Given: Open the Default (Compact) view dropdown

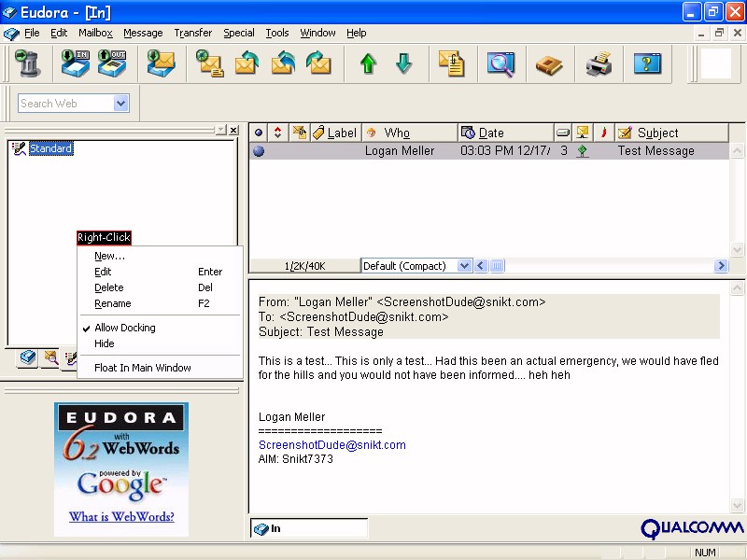Looking at the screenshot, I should 464,266.
